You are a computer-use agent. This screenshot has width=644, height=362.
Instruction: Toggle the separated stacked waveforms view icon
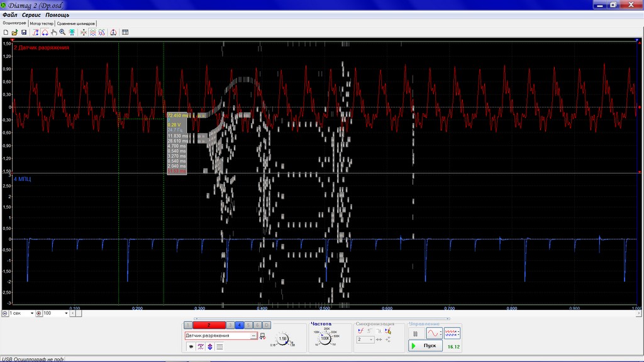tap(93, 33)
